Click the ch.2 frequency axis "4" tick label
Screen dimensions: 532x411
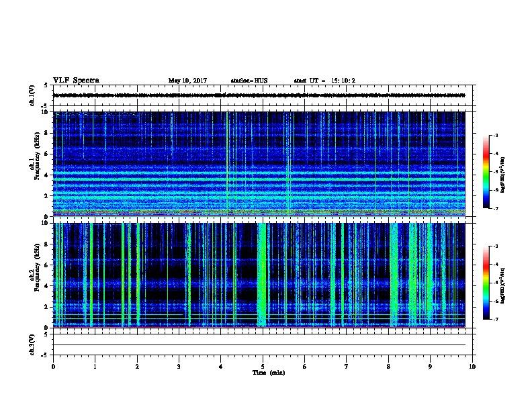click(46, 286)
